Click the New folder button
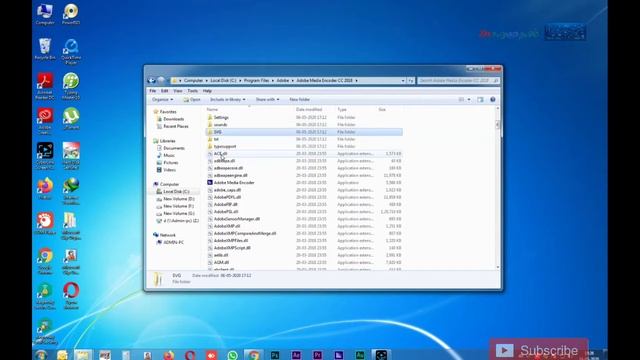The height and width of the screenshot is (360, 640). click(300, 100)
